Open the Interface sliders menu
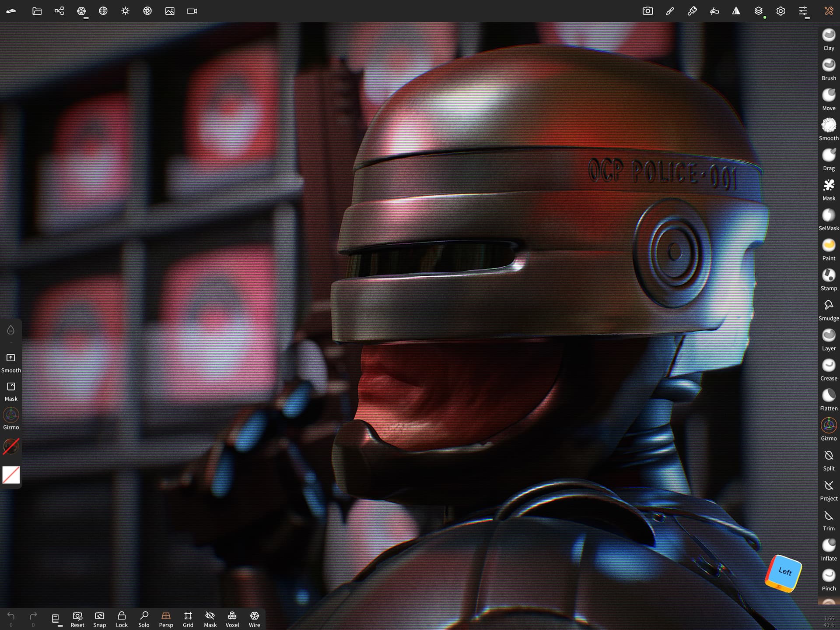 [803, 11]
